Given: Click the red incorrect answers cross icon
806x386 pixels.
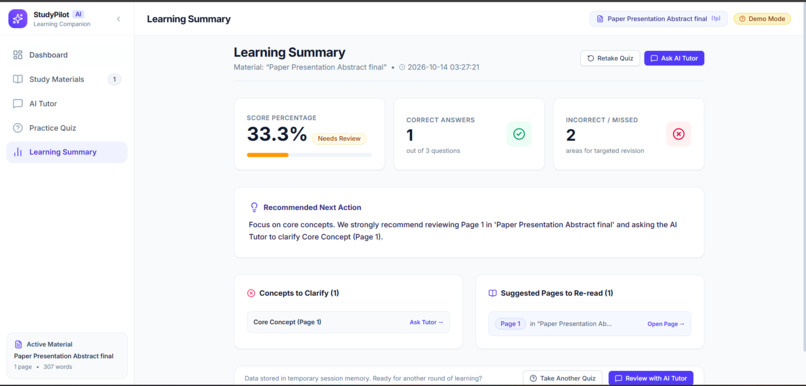Looking at the screenshot, I should pyautogui.click(x=679, y=134).
